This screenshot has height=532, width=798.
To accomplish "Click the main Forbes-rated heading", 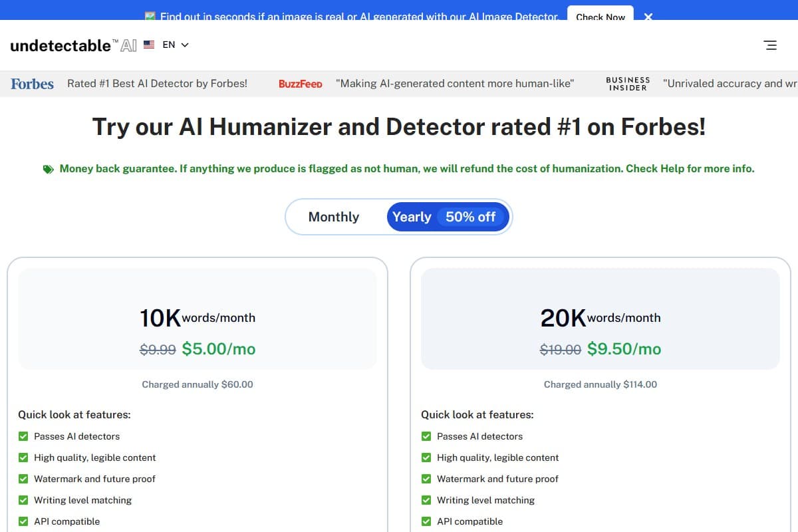I will 399,126.
